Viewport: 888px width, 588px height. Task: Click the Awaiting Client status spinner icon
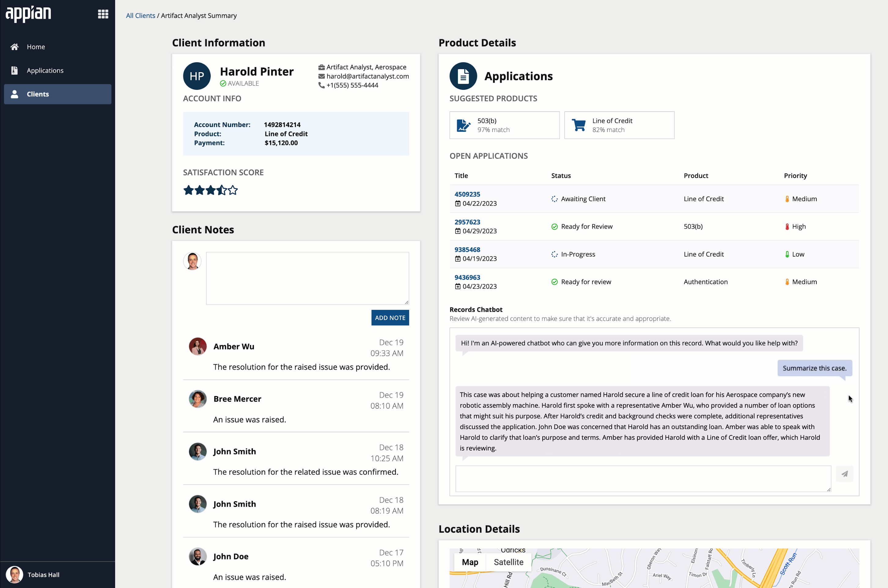[554, 199]
